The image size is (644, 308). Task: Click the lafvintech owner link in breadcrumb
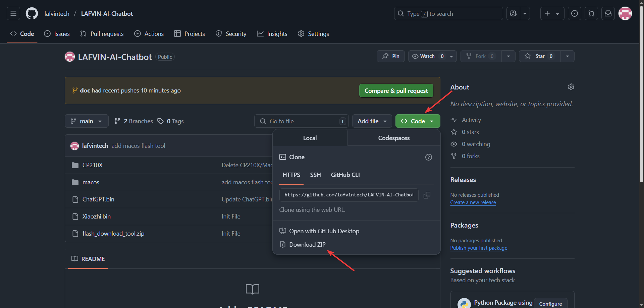(57, 14)
